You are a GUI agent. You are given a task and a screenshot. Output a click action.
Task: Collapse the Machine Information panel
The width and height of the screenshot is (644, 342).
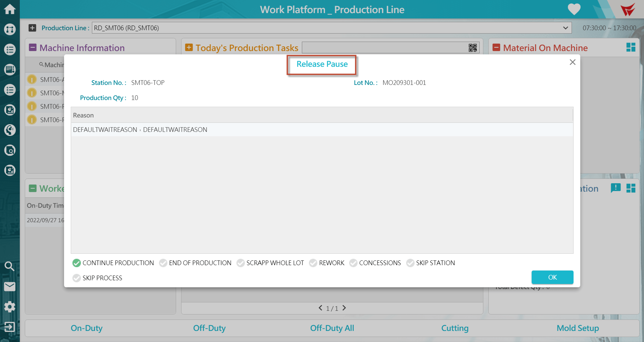tap(33, 48)
